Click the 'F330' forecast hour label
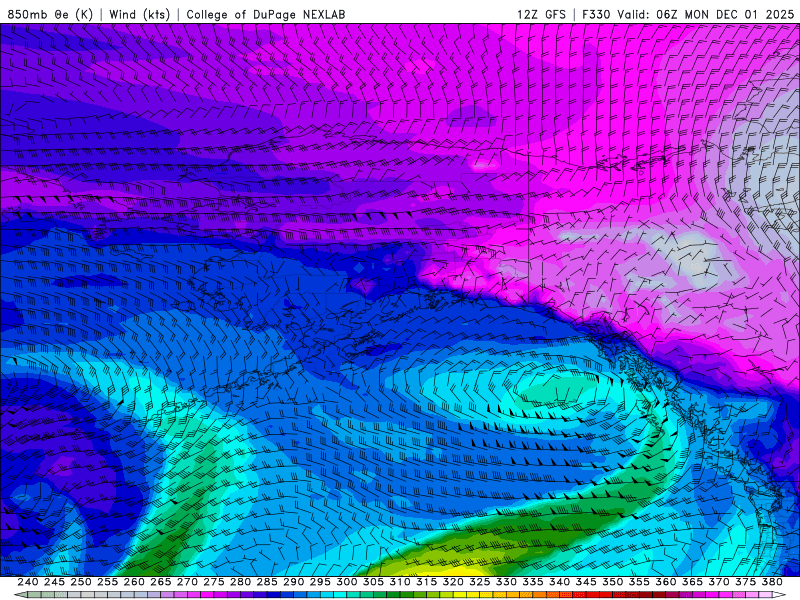Image resolution: width=800 pixels, height=600 pixels. [x=596, y=14]
